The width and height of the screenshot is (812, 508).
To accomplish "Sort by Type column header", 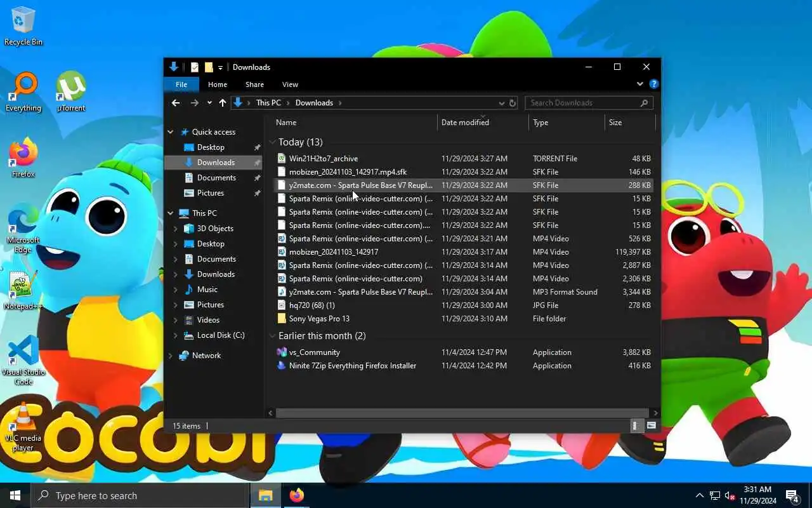I will [567, 123].
